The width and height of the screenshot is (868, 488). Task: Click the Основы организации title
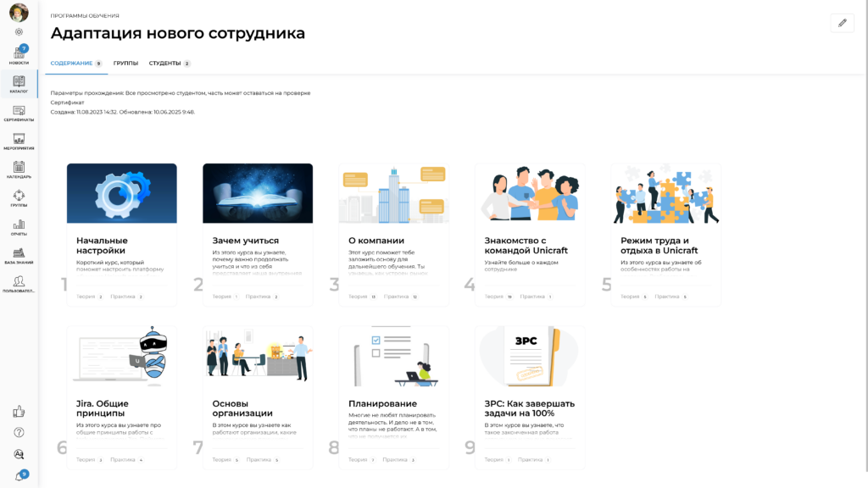[x=242, y=408]
